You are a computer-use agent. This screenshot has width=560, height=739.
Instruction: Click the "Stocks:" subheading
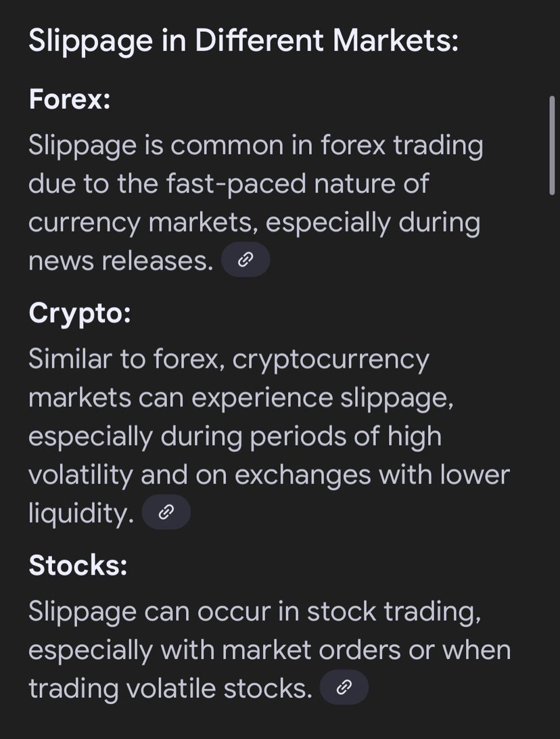coord(78,565)
